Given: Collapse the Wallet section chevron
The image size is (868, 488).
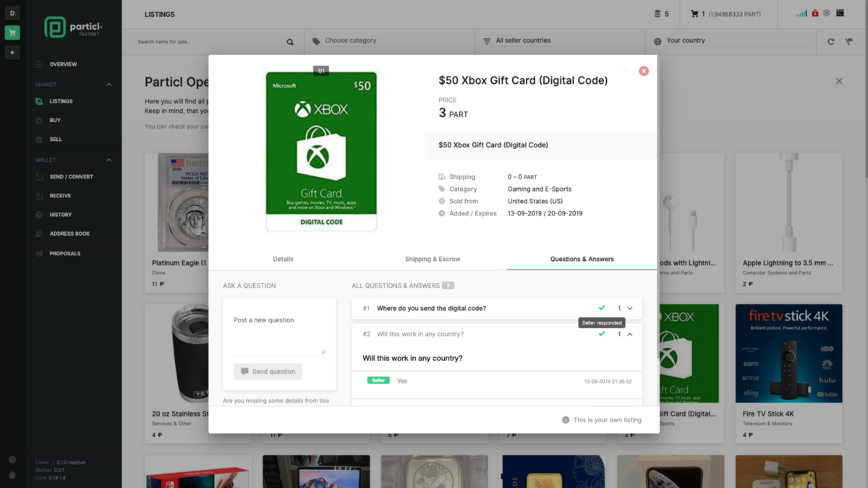Looking at the screenshot, I should click(x=109, y=160).
